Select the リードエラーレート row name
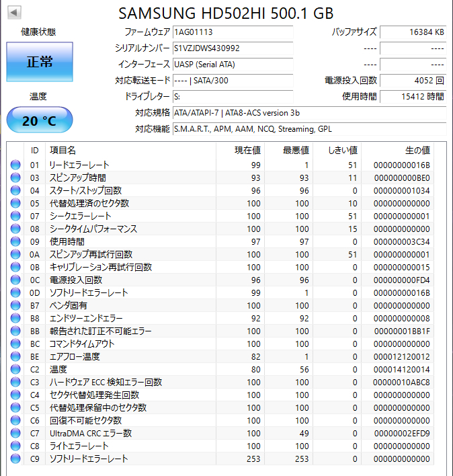 tap(79, 165)
